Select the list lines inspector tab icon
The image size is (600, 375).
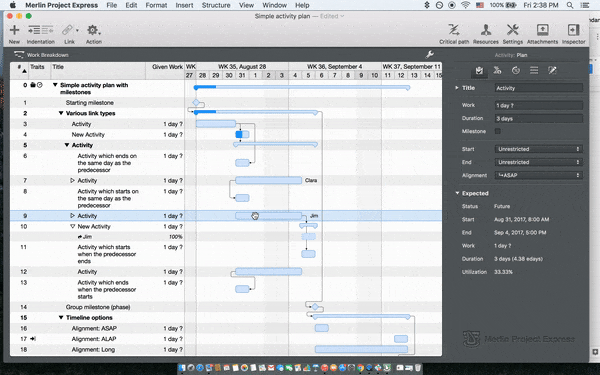pos(534,70)
